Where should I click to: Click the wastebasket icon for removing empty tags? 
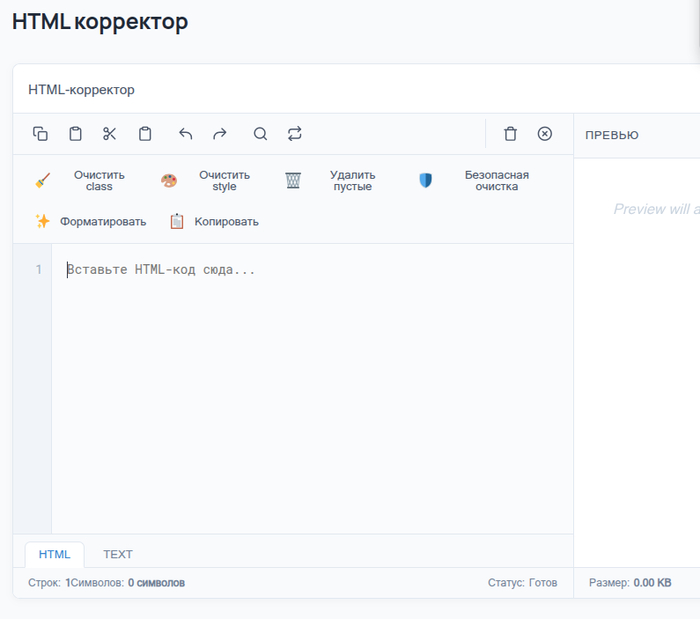tap(293, 180)
